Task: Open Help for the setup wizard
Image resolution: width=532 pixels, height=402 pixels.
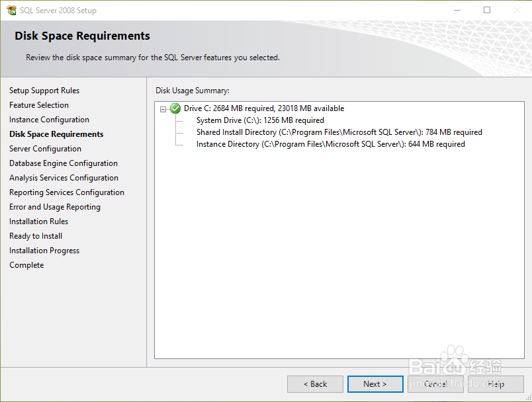Action: click(496, 384)
